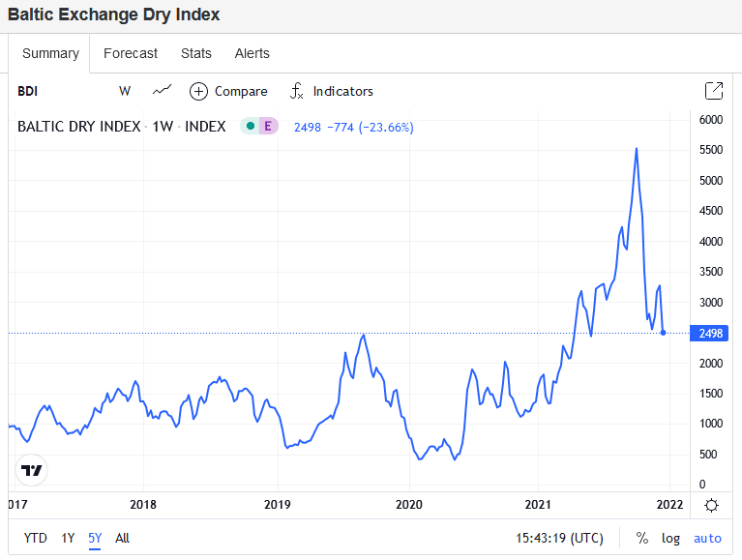742x560 pixels.
Task: Click the 1W interval text in legend
Action: pos(163,127)
